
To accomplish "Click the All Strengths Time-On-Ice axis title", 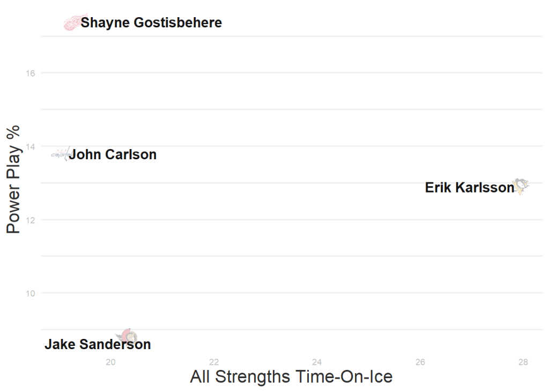I will [291, 376].
